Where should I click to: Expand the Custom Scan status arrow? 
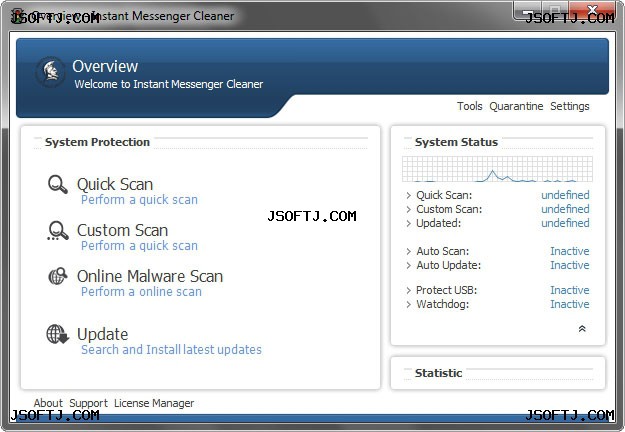pyautogui.click(x=409, y=209)
